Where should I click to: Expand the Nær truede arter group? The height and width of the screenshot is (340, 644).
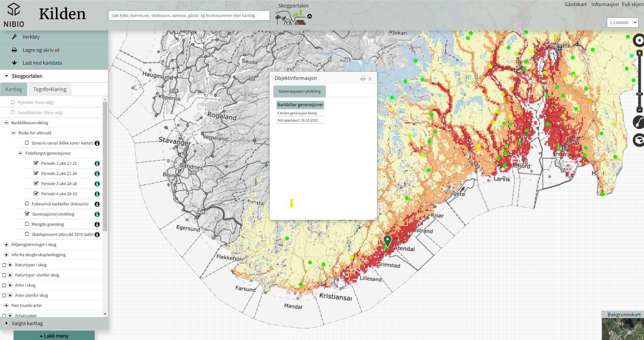click(6, 305)
